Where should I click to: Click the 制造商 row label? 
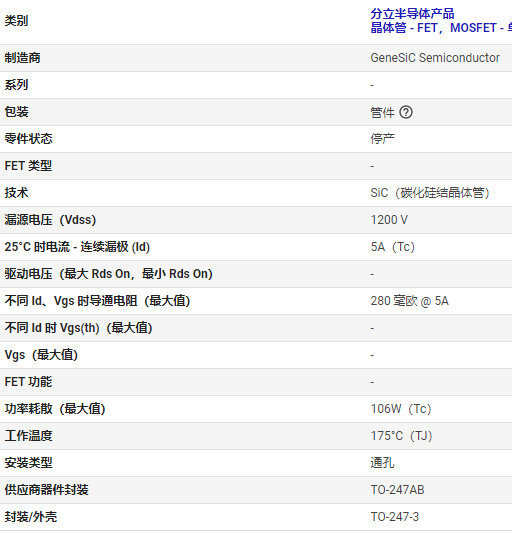click(x=23, y=58)
